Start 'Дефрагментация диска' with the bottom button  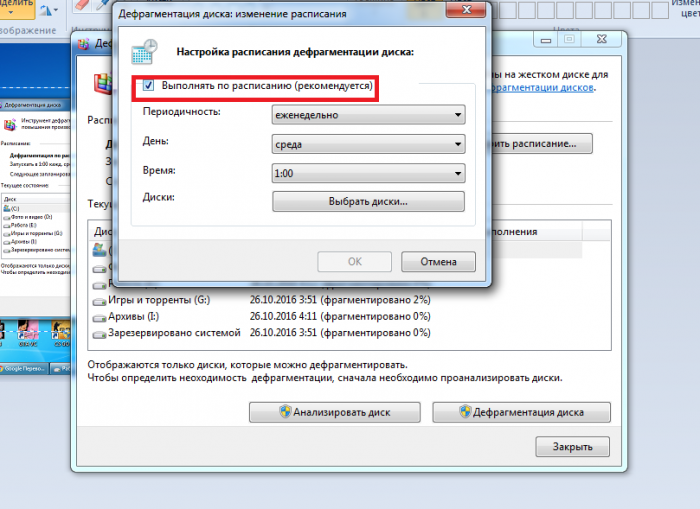[520, 412]
